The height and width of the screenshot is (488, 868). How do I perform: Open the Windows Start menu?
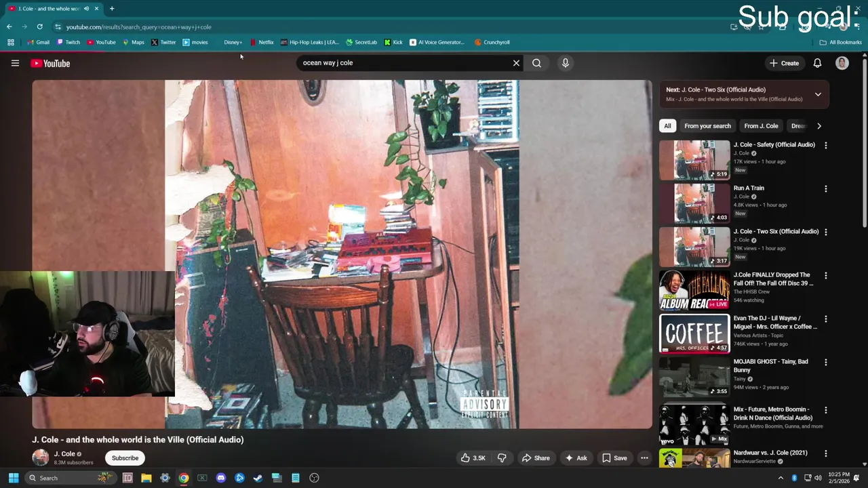coord(13,478)
